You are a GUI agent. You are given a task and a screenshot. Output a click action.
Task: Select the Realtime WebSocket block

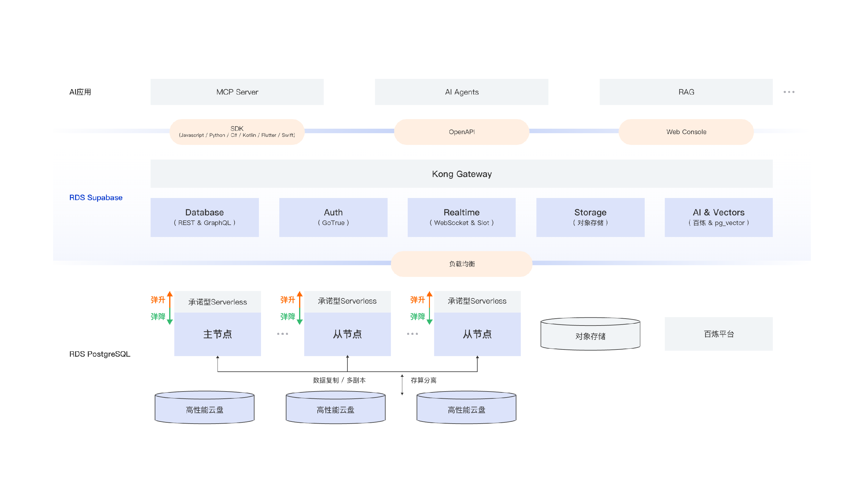coord(461,217)
